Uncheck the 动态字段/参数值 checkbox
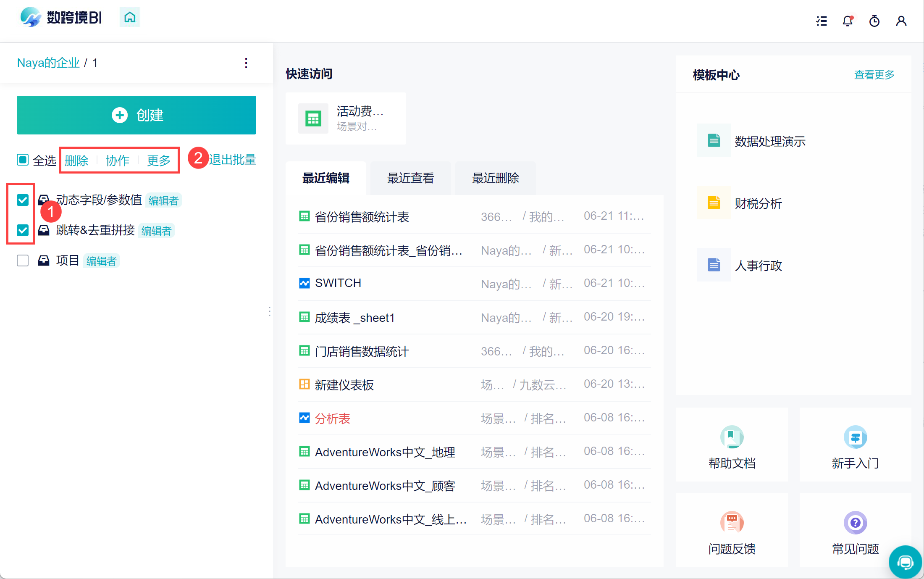Viewport: 924px width, 579px height. click(23, 200)
